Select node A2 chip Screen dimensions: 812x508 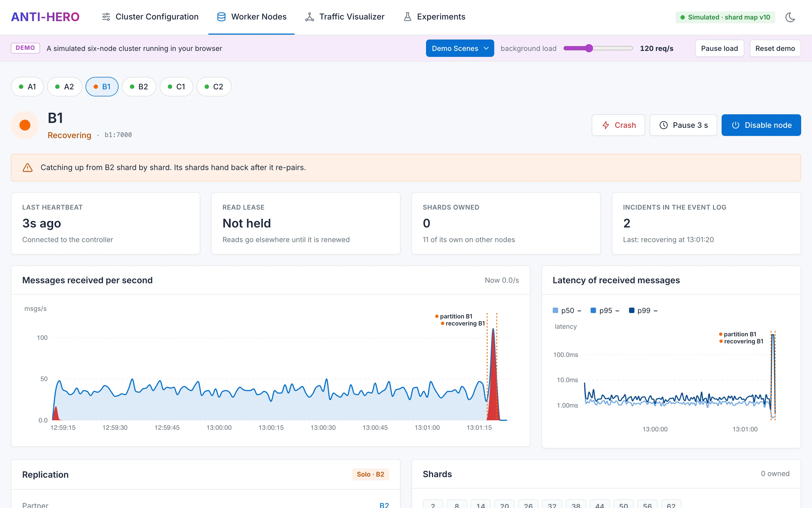pyautogui.click(x=64, y=87)
